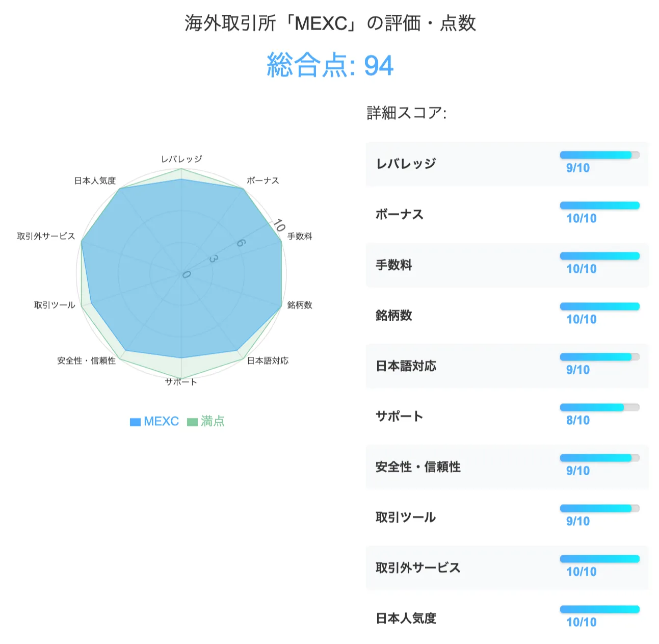
Task: Click the 日本語対応 score progress bar
Action: 599,357
